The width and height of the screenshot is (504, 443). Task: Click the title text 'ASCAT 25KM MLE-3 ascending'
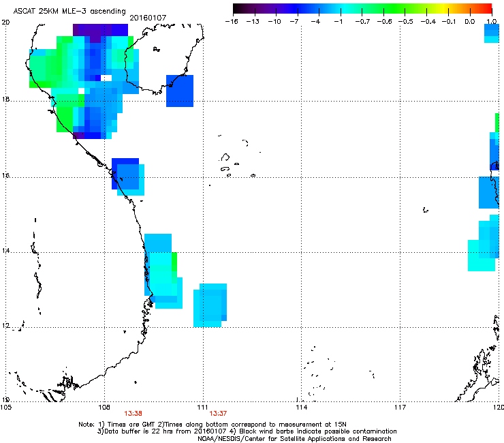point(69,11)
